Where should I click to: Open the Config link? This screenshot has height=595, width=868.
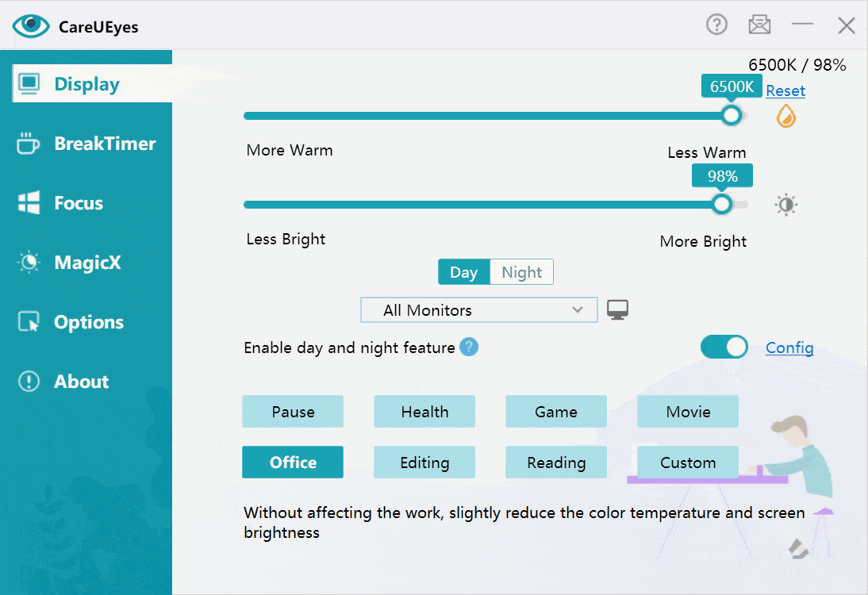(x=789, y=347)
